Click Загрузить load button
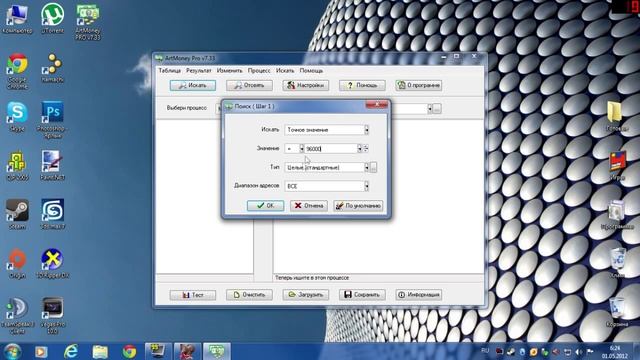The width and height of the screenshot is (640, 360). pos(306,295)
